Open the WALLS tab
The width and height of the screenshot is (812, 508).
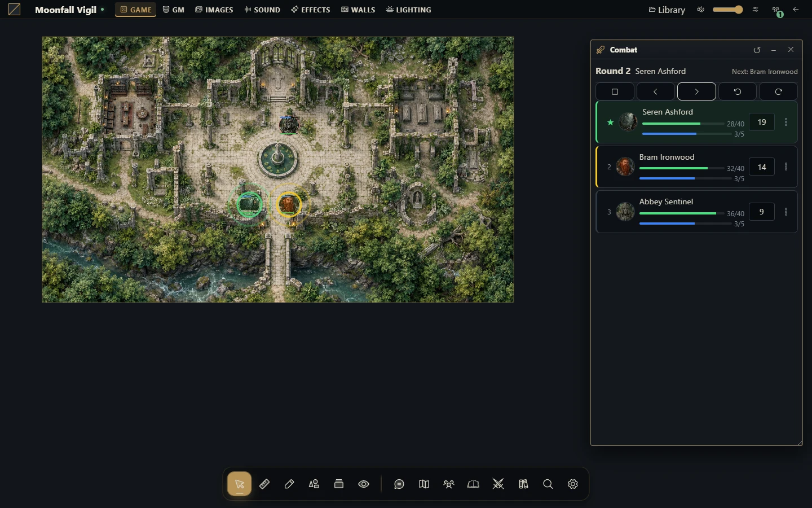[x=358, y=10]
